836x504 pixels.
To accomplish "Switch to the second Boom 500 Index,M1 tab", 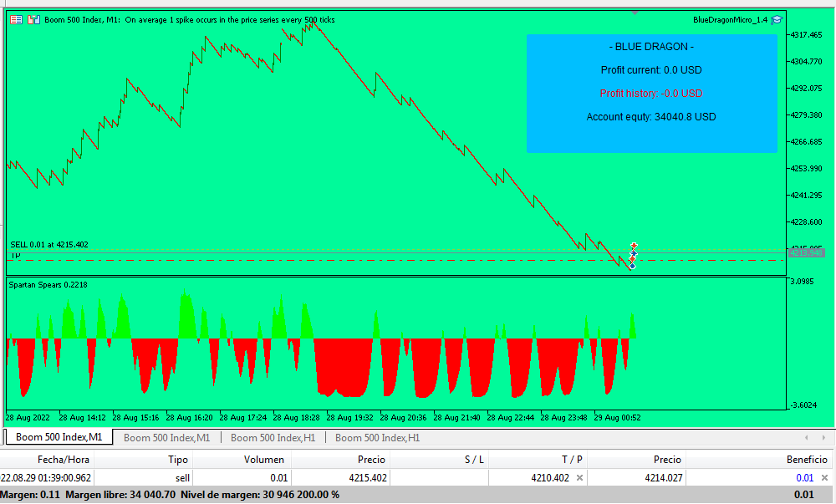I will tap(167, 437).
